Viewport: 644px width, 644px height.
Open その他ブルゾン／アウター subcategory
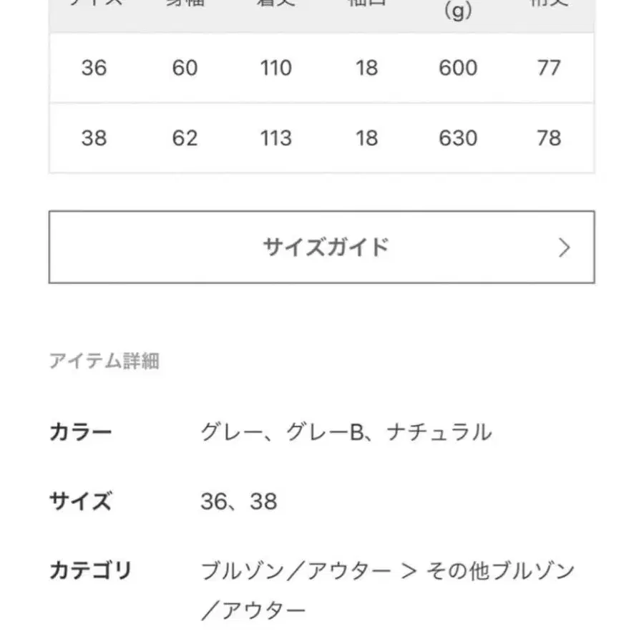(499, 571)
